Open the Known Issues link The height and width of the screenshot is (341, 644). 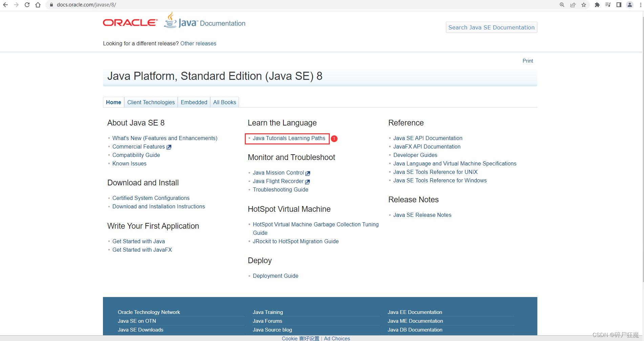point(129,163)
